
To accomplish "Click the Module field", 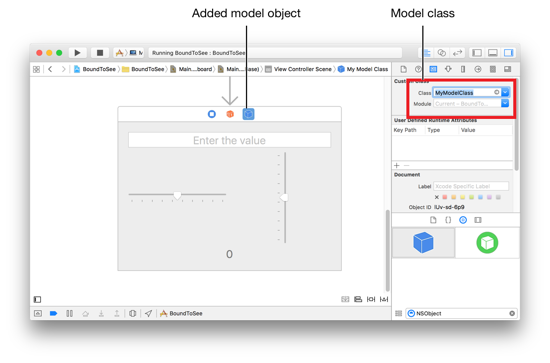I will (467, 103).
